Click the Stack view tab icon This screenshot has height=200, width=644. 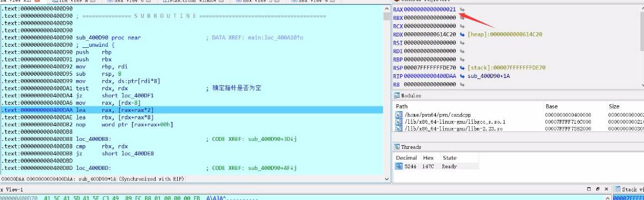tap(618, 189)
